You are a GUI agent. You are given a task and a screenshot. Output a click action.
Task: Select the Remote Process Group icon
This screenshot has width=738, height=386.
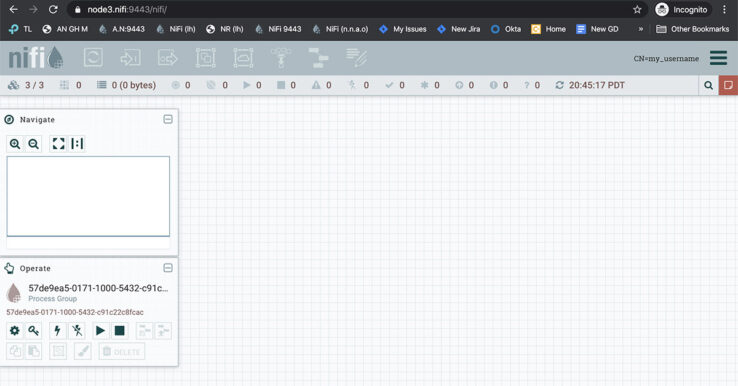[243, 58]
